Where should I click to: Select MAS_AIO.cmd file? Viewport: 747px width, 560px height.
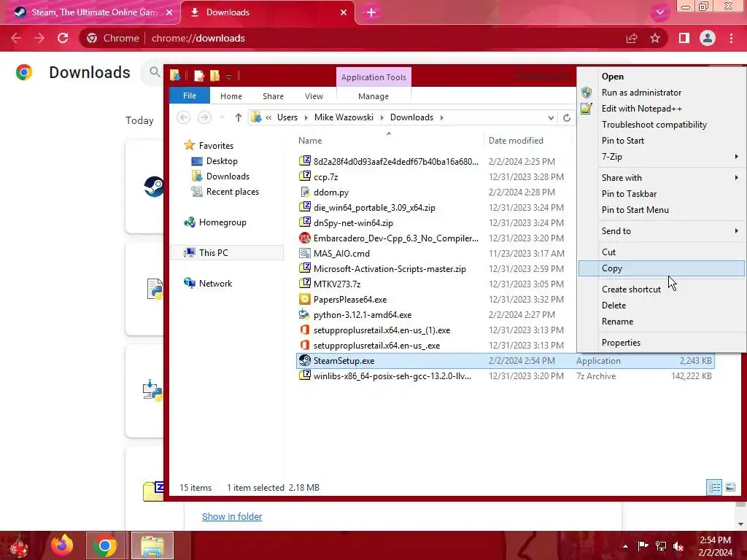point(341,253)
